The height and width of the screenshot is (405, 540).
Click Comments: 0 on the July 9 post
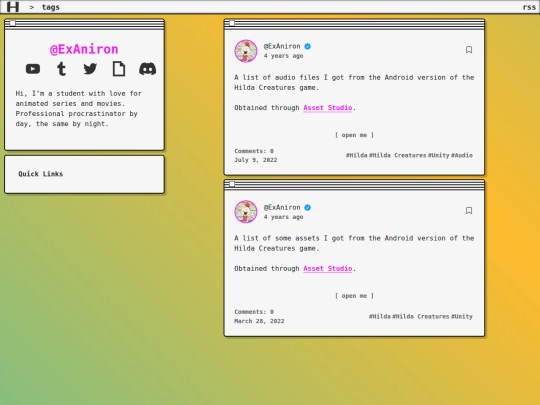pyautogui.click(x=254, y=151)
